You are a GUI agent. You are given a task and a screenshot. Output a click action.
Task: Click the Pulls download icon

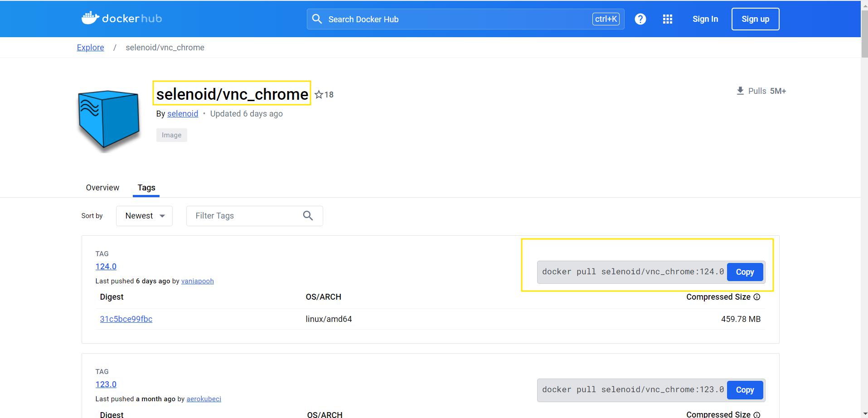click(740, 91)
